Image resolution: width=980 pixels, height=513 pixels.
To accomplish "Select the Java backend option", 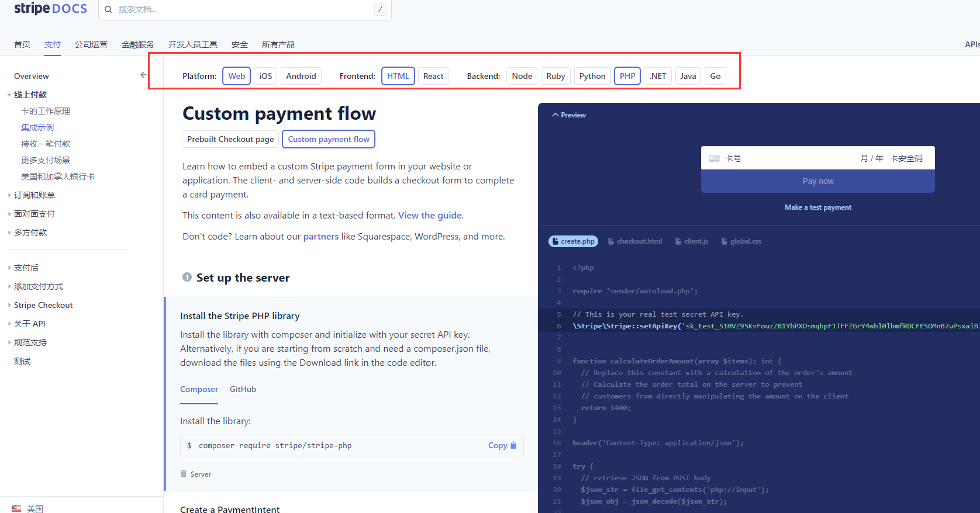I will pyautogui.click(x=688, y=76).
